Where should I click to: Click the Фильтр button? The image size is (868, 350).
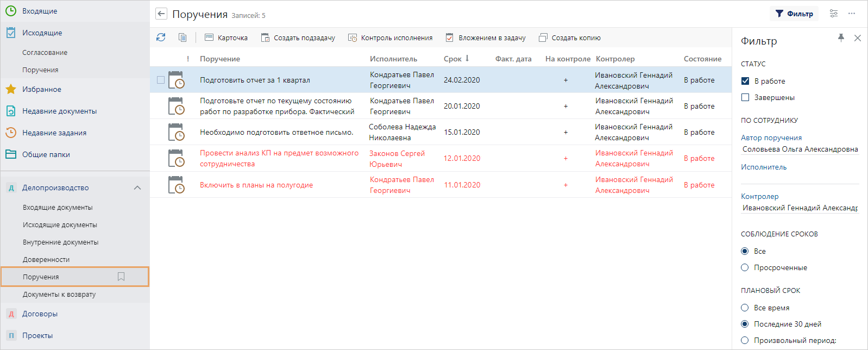[x=794, y=14]
